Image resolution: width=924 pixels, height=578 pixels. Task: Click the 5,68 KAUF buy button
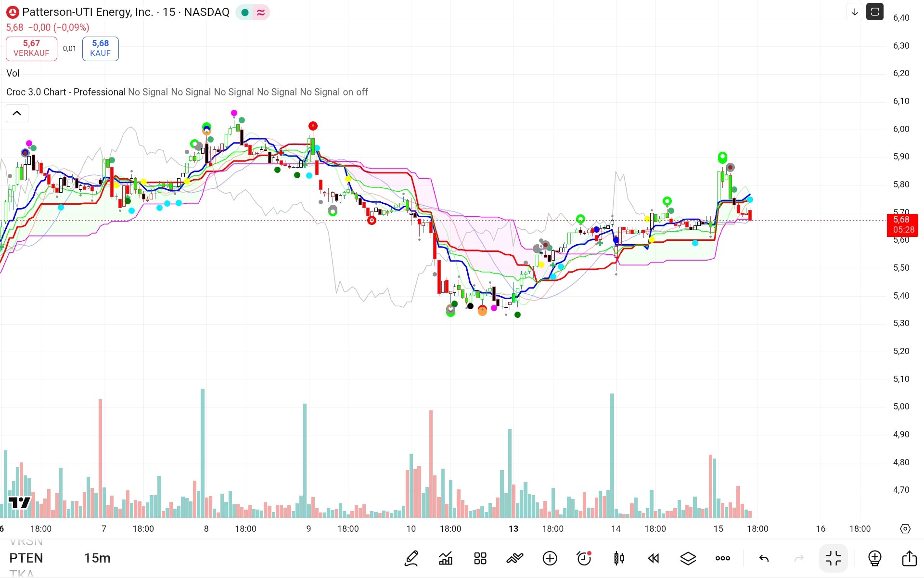tap(100, 48)
